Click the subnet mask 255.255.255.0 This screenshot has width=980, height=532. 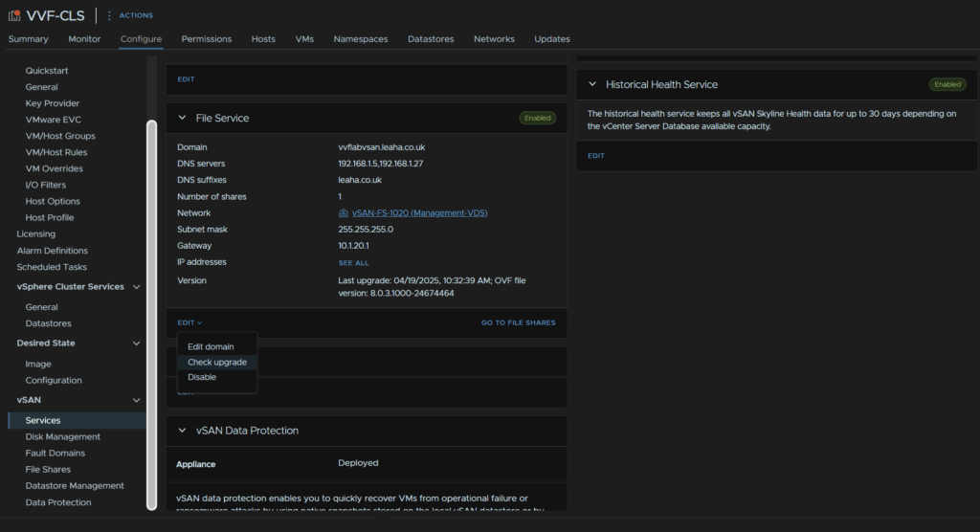point(366,230)
